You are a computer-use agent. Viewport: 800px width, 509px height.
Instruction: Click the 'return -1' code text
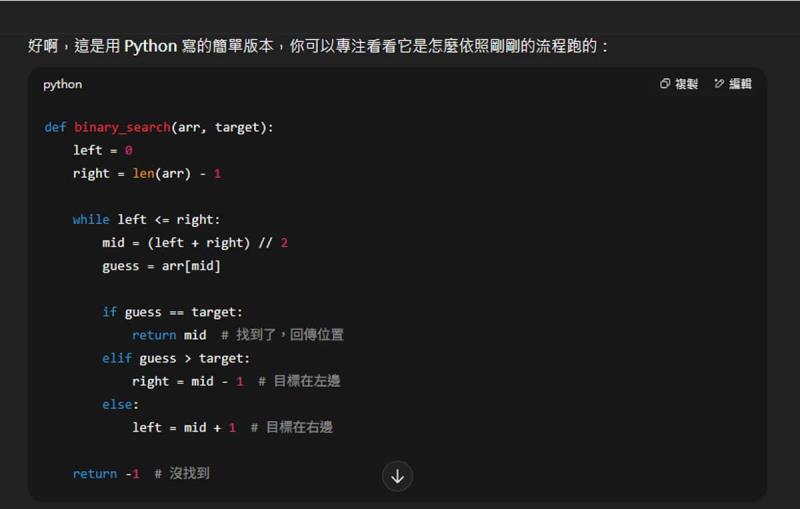106,474
